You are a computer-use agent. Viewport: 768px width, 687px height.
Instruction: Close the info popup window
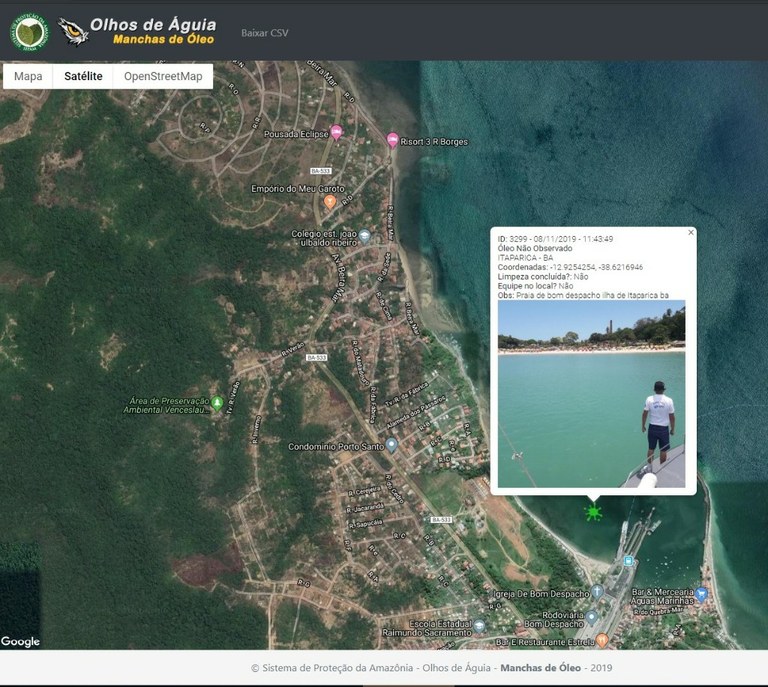pyautogui.click(x=690, y=233)
